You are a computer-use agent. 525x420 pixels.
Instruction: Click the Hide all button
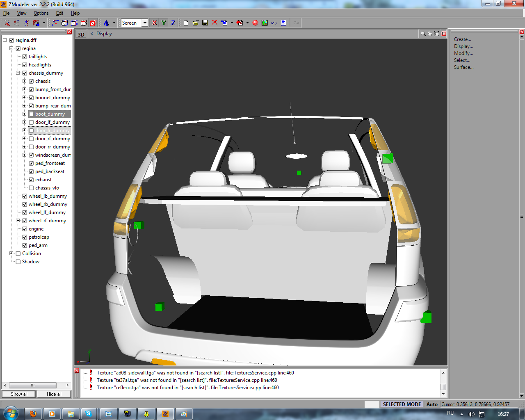54,394
